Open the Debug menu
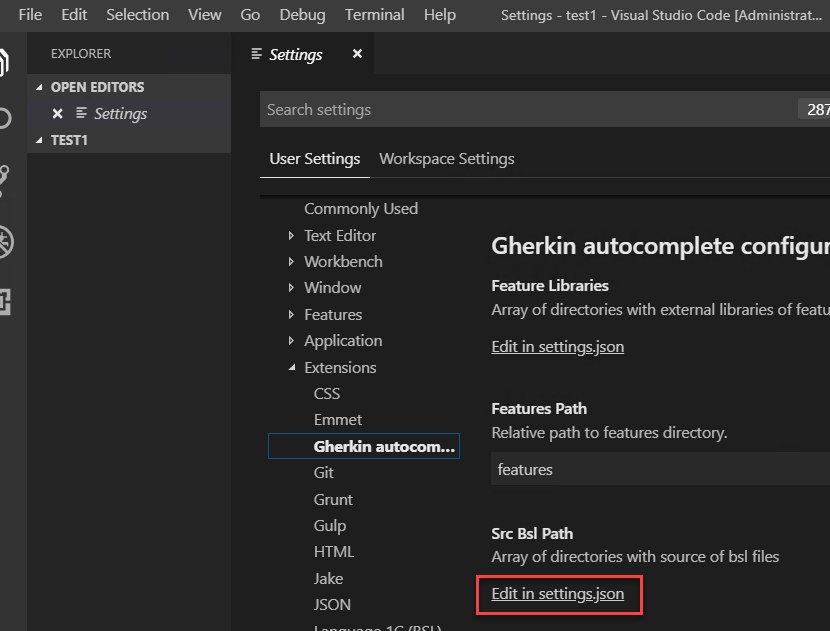 [x=302, y=15]
